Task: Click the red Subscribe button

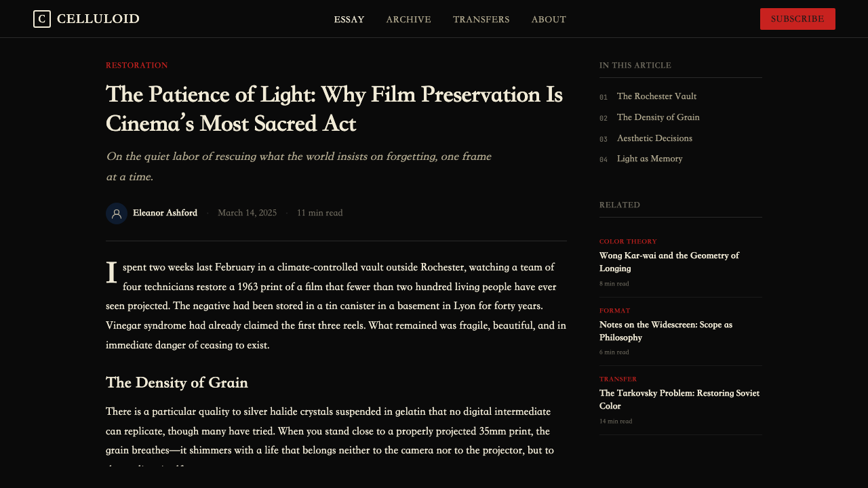Action: pos(797,19)
